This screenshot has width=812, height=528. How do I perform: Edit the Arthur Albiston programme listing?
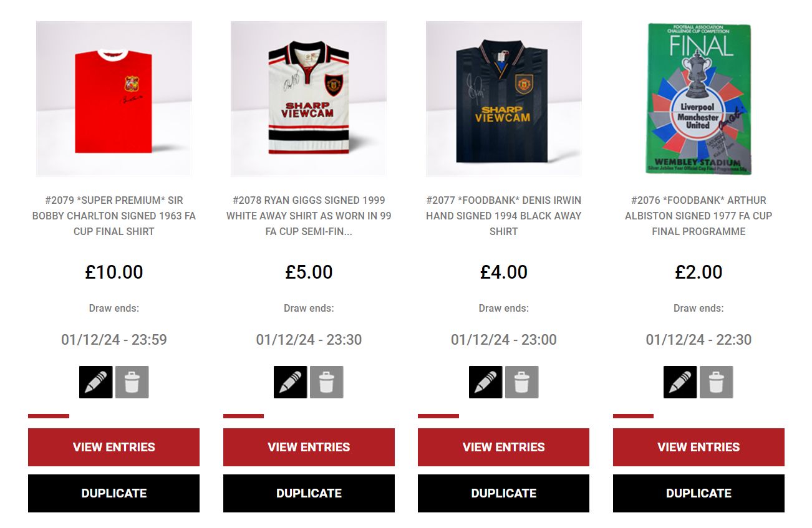coord(680,382)
